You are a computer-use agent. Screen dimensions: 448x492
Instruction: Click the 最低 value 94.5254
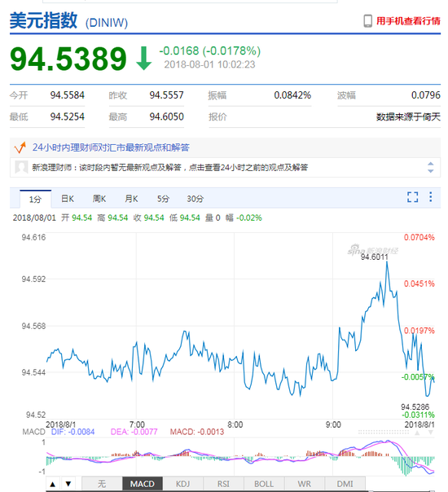click(67, 116)
